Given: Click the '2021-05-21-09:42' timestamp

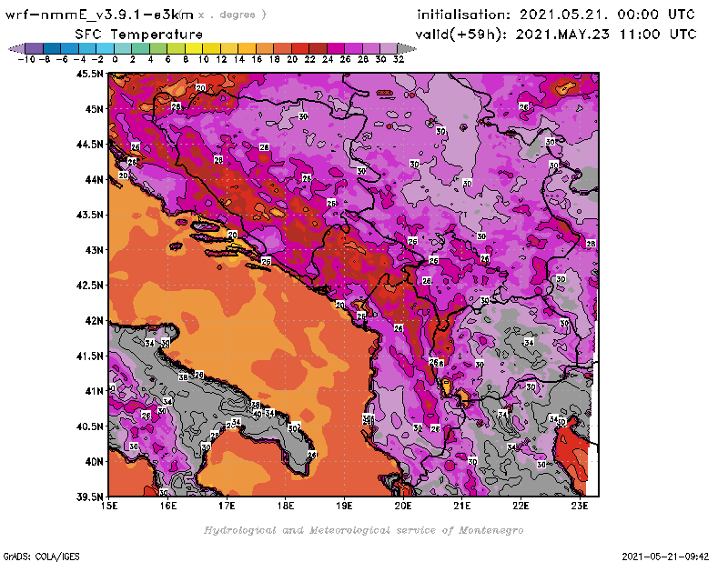Looking at the screenshot, I should tap(665, 557).
